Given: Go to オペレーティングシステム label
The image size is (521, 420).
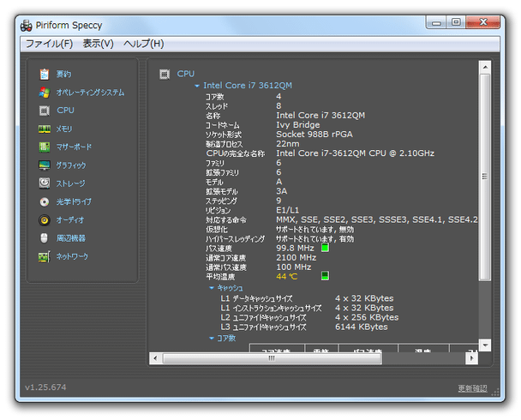Looking at the screenshot, I should click(90, 93).
